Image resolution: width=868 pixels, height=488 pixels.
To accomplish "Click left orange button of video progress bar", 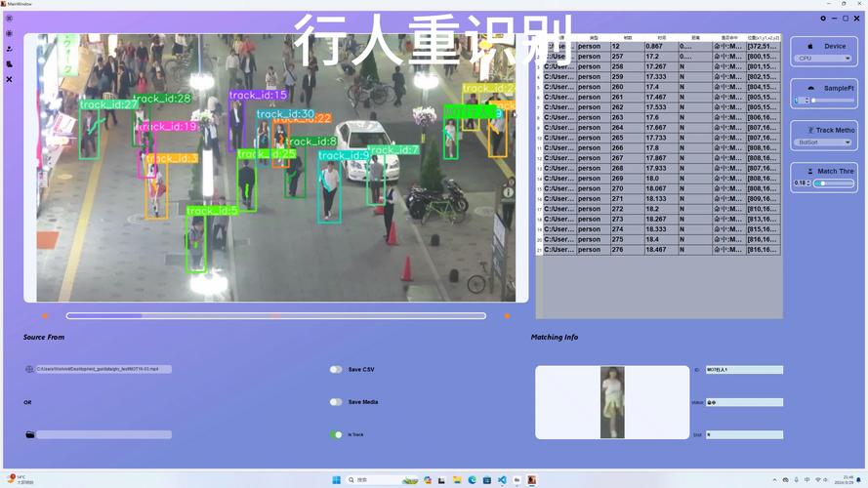I will click(45, 316).
